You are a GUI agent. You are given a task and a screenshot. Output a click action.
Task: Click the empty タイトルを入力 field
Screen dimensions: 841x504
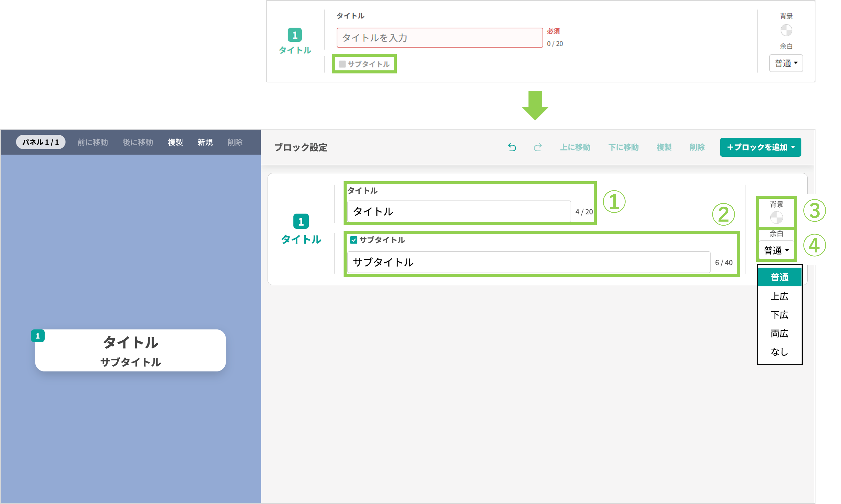point(440,38)
